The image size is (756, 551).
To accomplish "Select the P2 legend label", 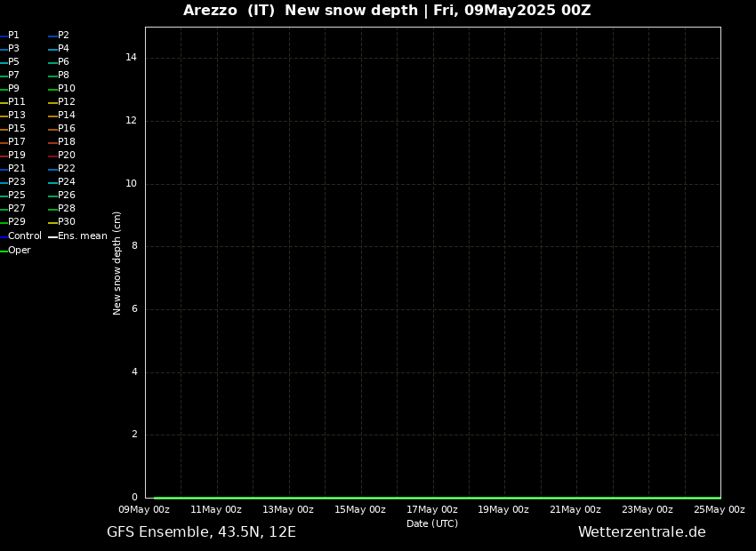I will pos(63,36).
